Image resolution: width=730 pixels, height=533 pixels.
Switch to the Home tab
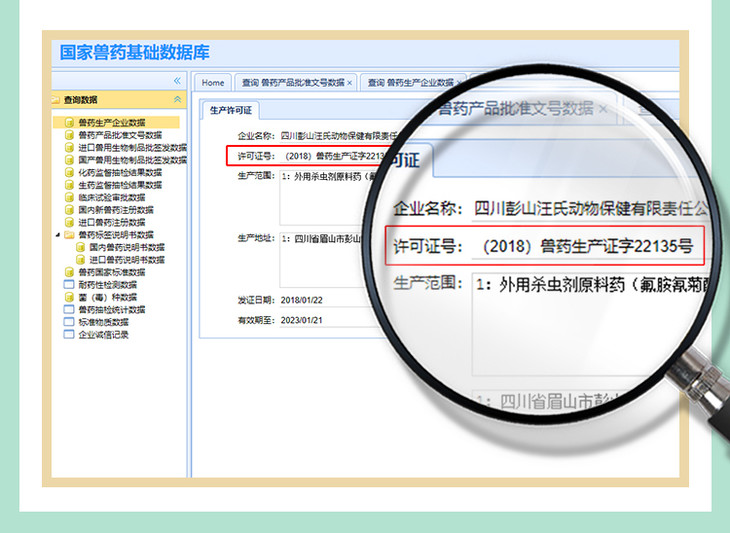(212, 82)
